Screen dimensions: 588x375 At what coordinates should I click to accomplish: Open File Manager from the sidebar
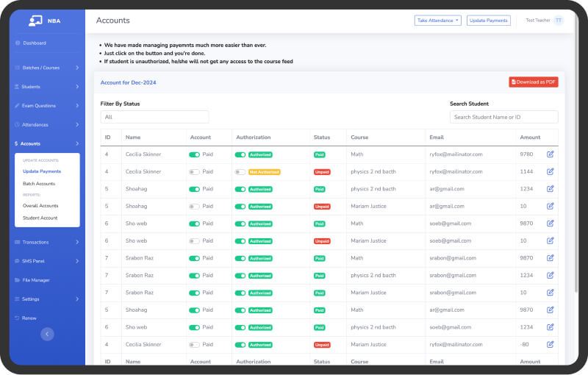(x=36, y=280)
